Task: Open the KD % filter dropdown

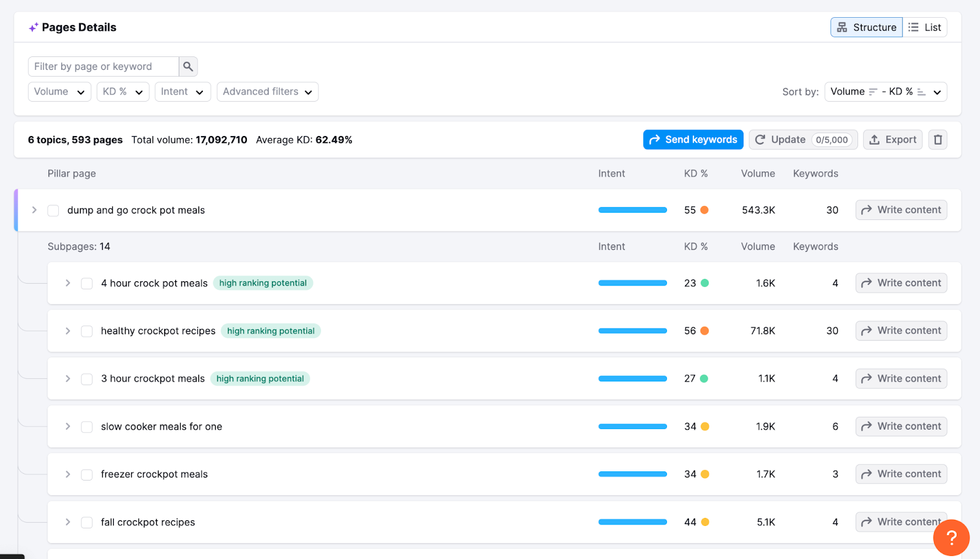Action: coord(123,92)
